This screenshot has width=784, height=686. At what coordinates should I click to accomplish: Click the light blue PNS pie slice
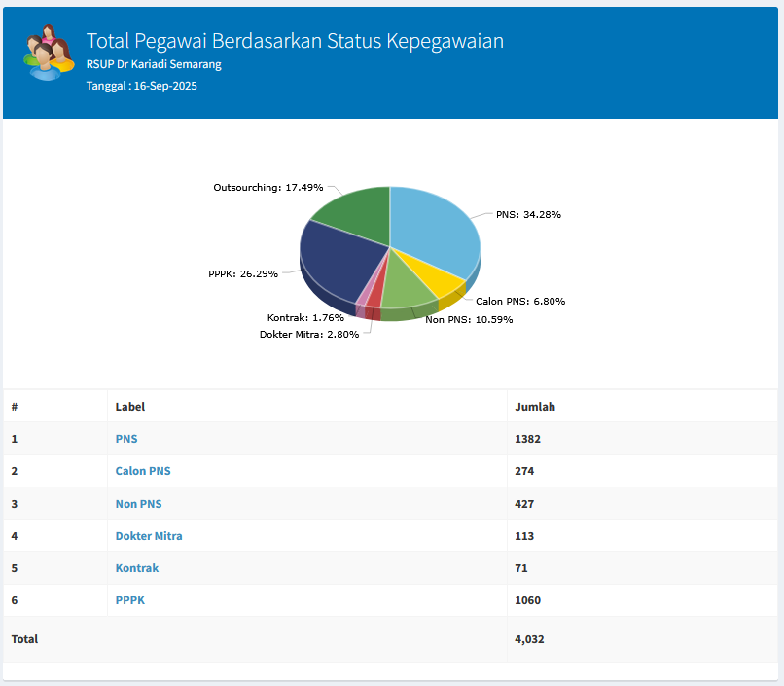click(x=435, y=229)
